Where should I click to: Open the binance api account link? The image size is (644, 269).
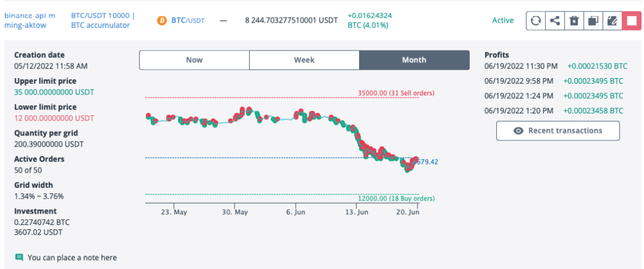(x=30, y=20)
